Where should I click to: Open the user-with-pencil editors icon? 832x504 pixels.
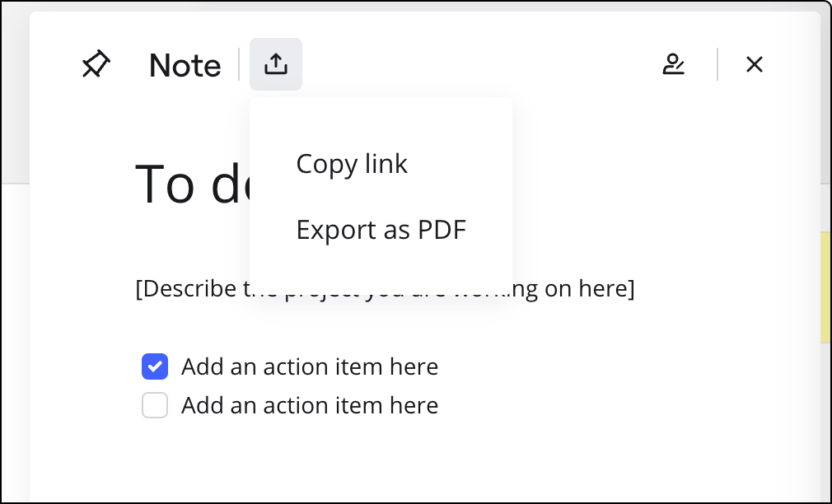click(x=674, y=64)
